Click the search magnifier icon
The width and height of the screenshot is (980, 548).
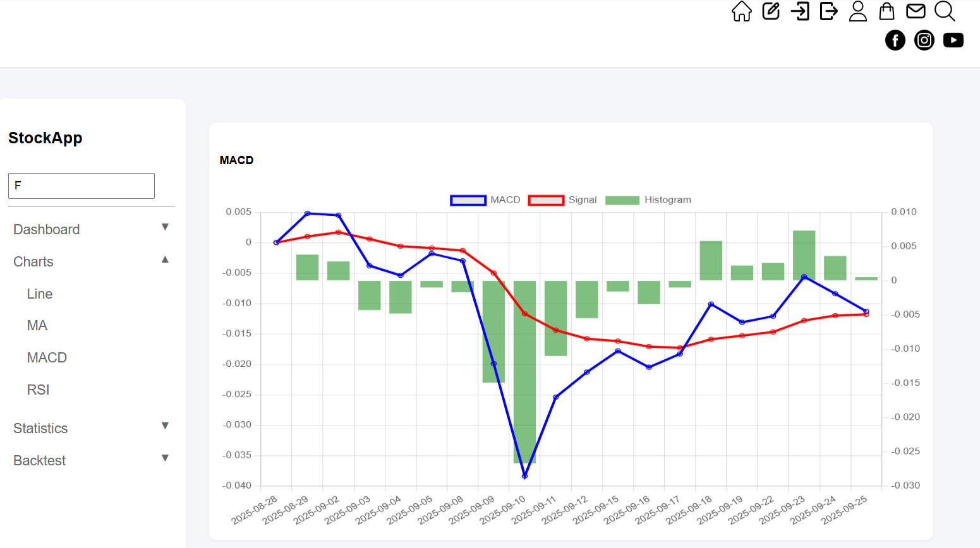945,11
